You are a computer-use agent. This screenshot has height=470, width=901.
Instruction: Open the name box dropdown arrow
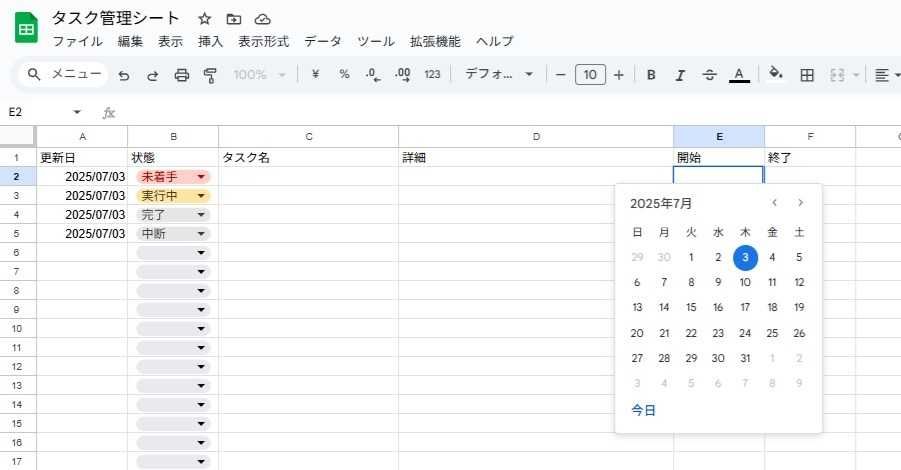tap(77, 112)
